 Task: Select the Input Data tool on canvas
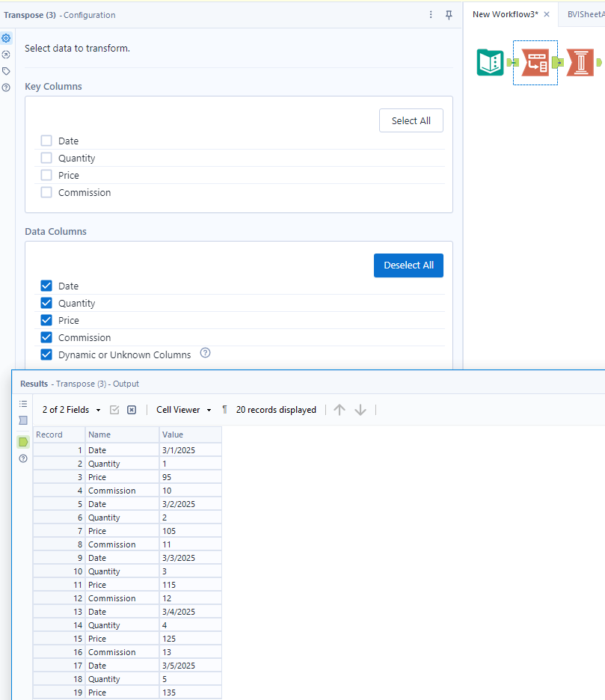click(491, 63)
